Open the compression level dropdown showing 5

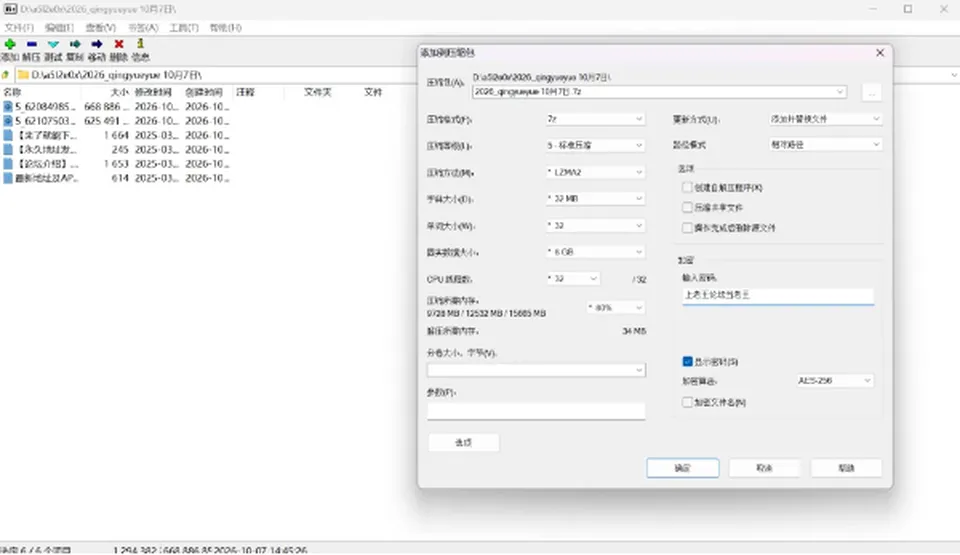click(x=595, y=146)
